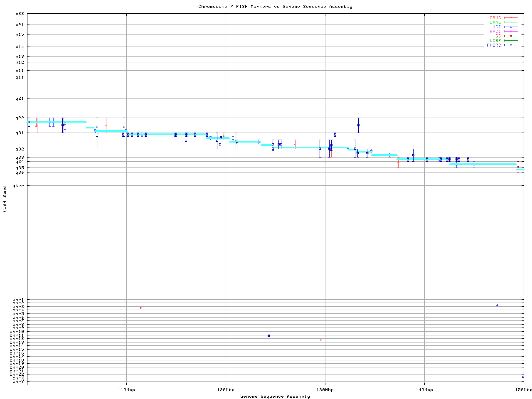Click the chart title text
Image resolution: width=532 pixels, height=399 pixels.
275,7
